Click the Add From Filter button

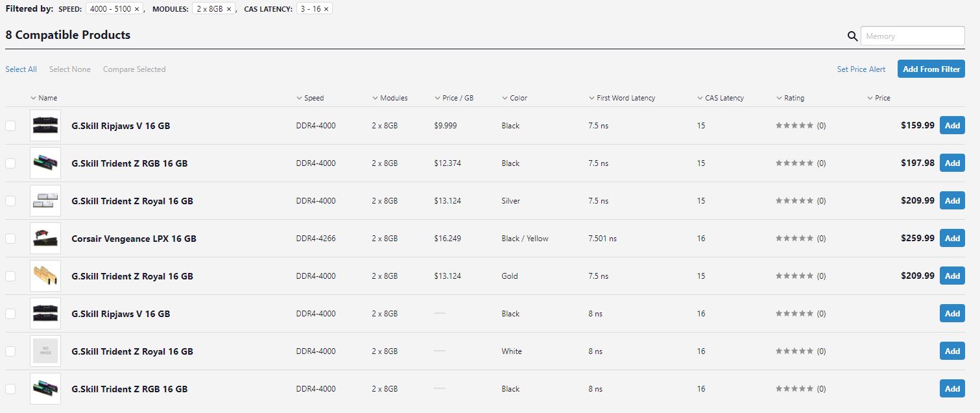[931, 69]
